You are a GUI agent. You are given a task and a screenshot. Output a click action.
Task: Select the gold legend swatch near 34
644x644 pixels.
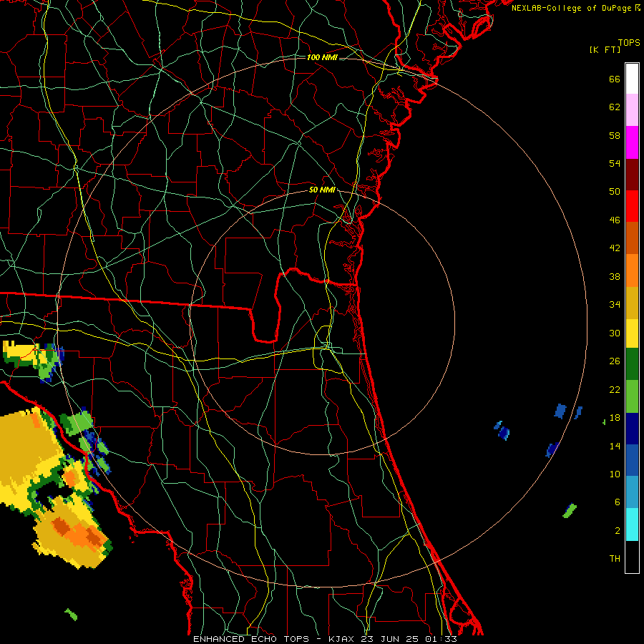click(632, 303)
